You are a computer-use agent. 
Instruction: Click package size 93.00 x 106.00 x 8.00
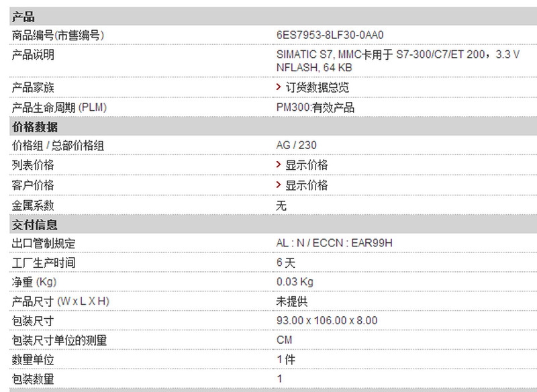click(327, 320)
